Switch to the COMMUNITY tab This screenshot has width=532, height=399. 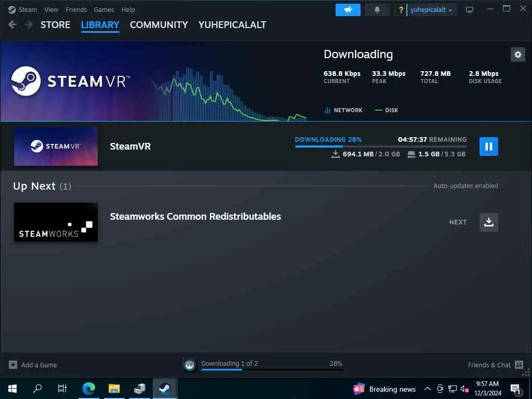tap(159, 25)
